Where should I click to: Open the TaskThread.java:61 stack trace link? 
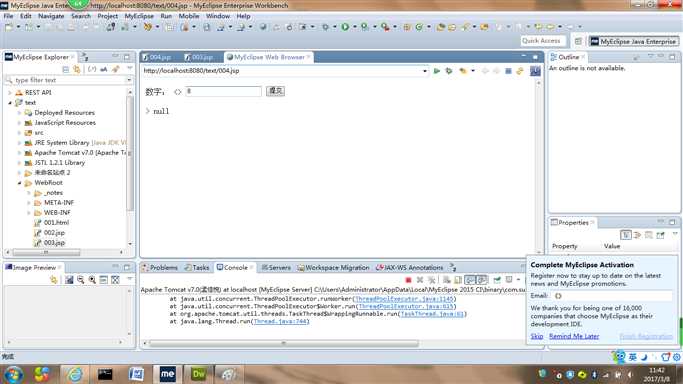click(432, 314)
